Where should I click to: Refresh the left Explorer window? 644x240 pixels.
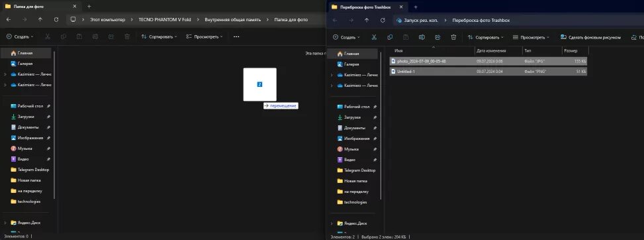56,20
